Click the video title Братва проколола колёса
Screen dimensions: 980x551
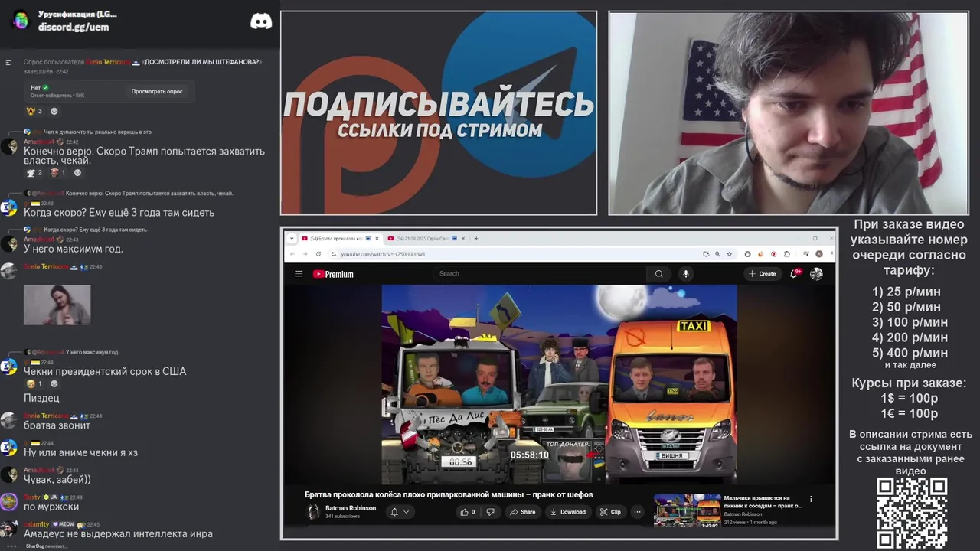[449, 495]
